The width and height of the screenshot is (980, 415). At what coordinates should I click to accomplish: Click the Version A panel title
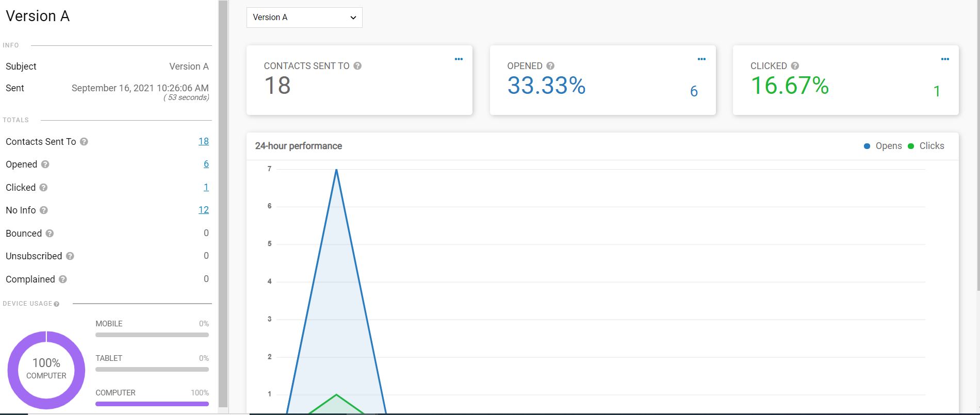pos(38,16)
